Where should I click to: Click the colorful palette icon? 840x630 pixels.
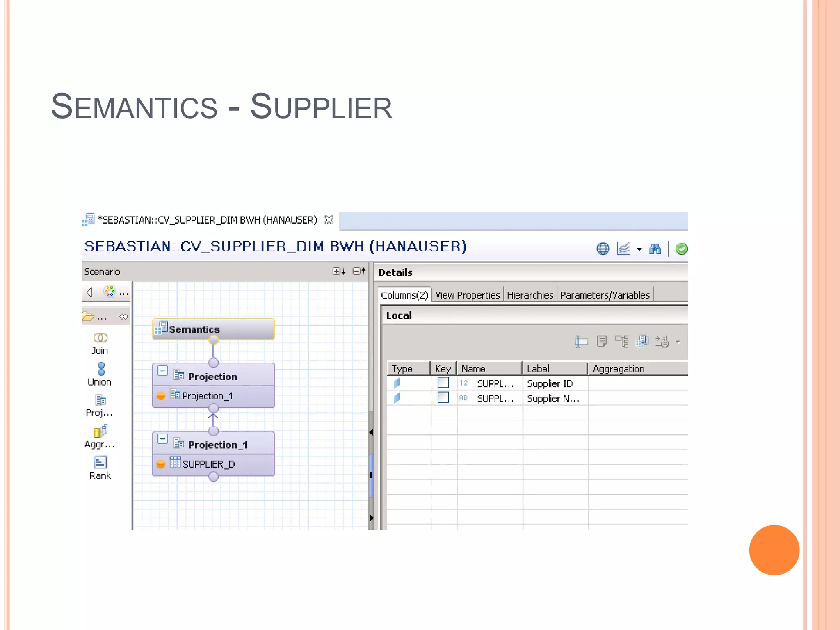coord(110,292)
